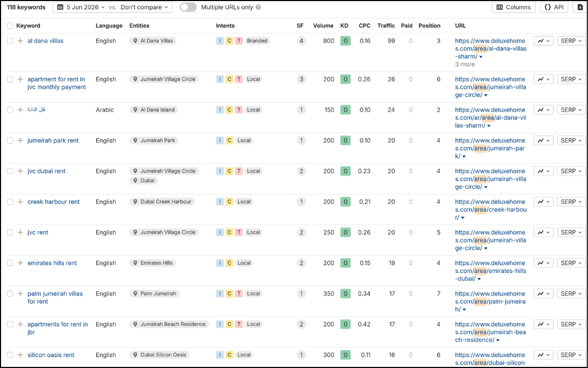Open the al dana villas keyword link
Screen dimensions: 588x368
pos(45,41)
